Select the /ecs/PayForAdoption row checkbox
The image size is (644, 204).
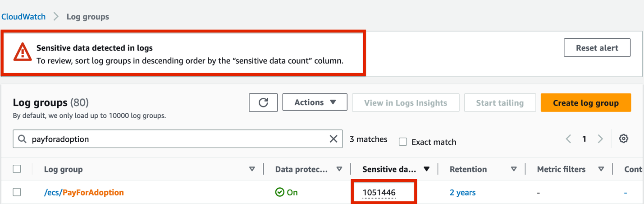point(17,192)
